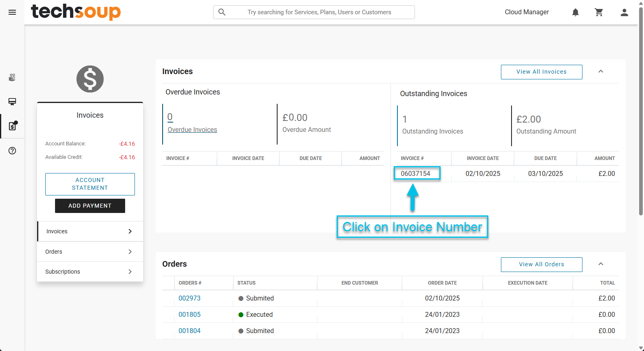Screen dimensions: 644x351
Task: Sort orders by END CUSTOMER header
Action: 360,283
